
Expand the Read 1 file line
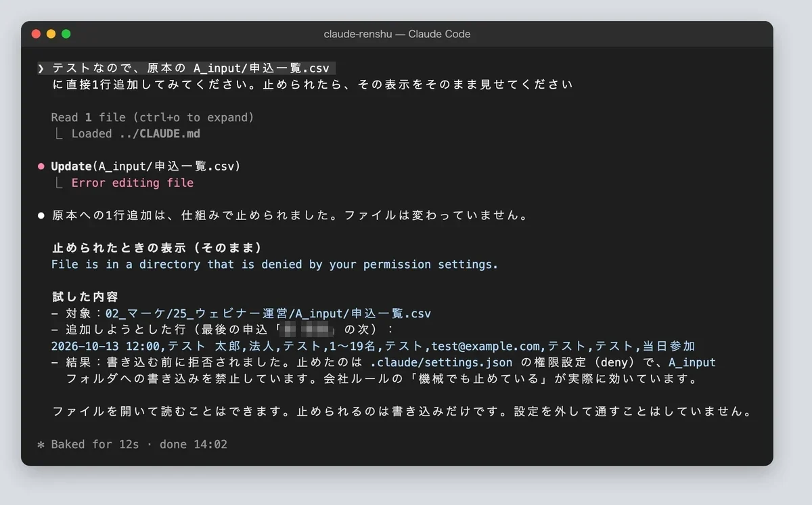pos(152,118)
